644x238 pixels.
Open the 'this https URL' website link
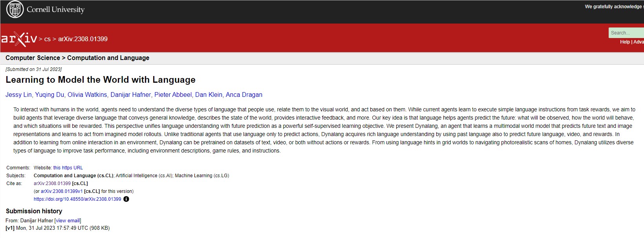(68, 168)
